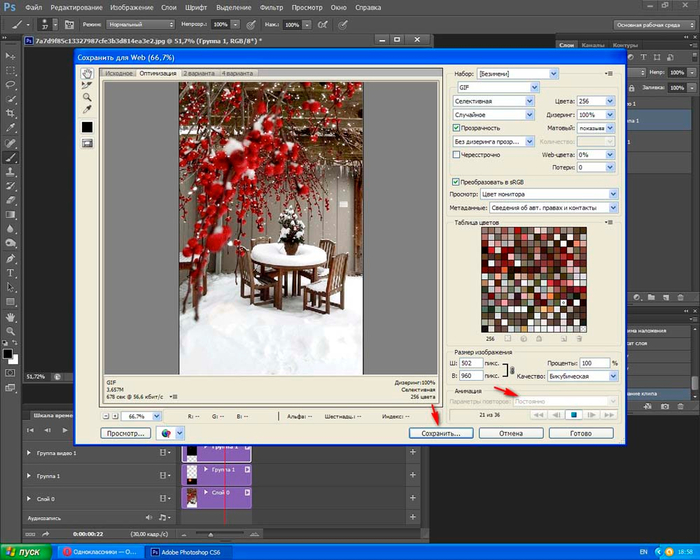700x560 pixels.
Task: Select the Clone Stamp tool
Action: click(x=10, y=172)
